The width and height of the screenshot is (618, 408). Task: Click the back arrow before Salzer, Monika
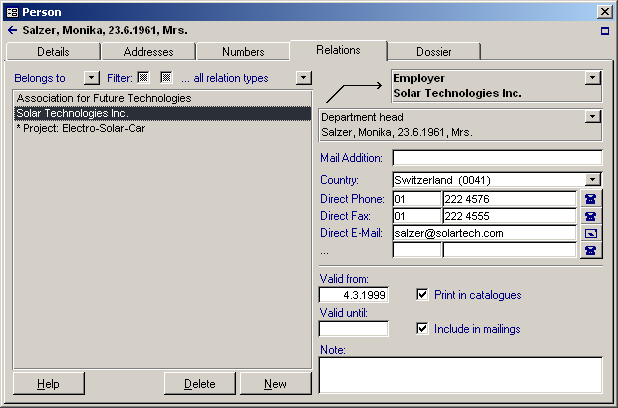point(12,31)
